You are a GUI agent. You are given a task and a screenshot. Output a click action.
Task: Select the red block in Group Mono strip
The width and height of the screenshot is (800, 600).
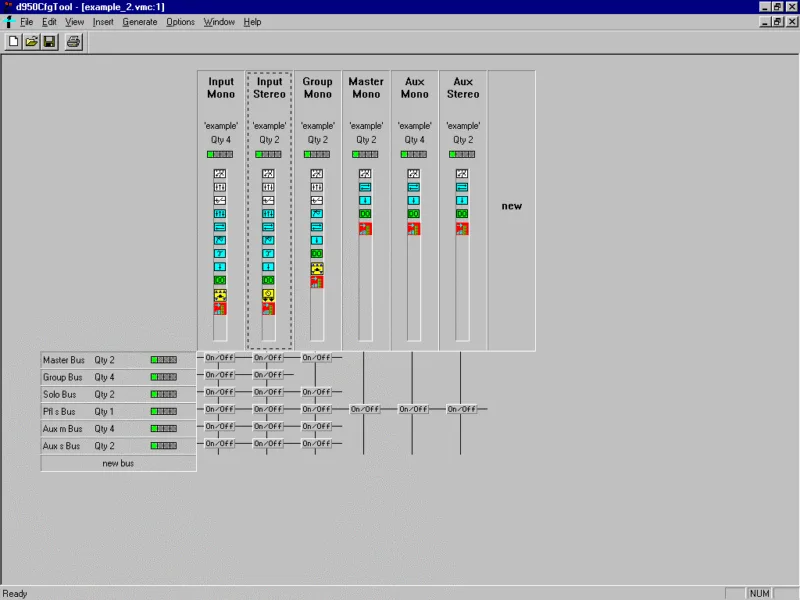[x=316, y=282]
